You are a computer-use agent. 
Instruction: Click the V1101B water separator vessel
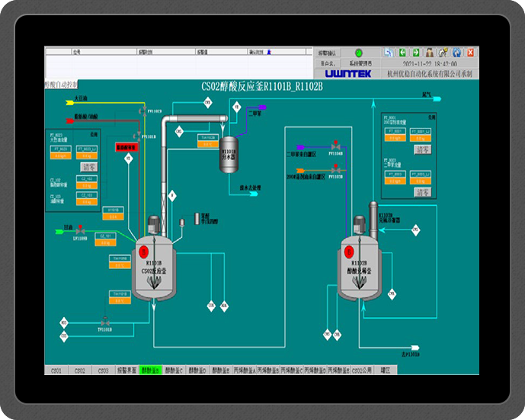point(229,155)
